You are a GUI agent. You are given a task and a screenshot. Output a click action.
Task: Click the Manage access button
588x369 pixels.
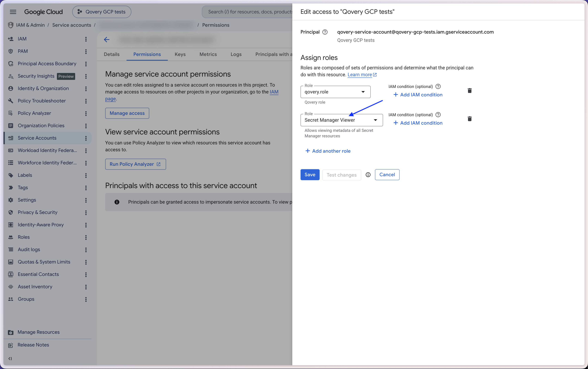click(x=127, y=113)
